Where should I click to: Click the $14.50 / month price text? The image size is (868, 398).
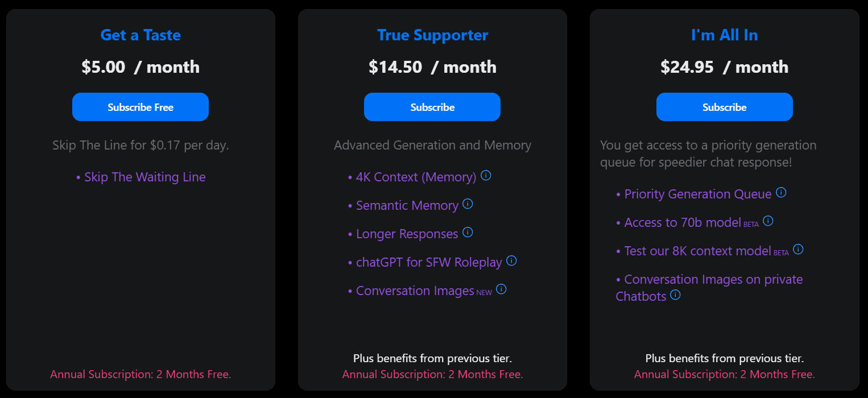(x=432, y=67)
